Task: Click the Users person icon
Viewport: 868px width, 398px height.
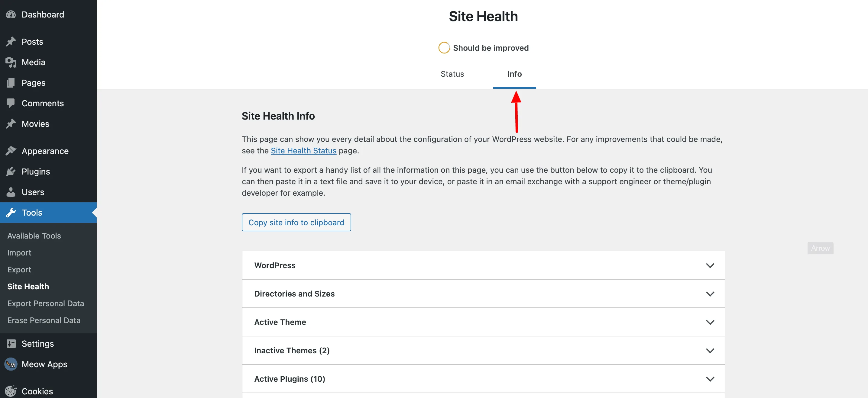Action: pos(11,192)
